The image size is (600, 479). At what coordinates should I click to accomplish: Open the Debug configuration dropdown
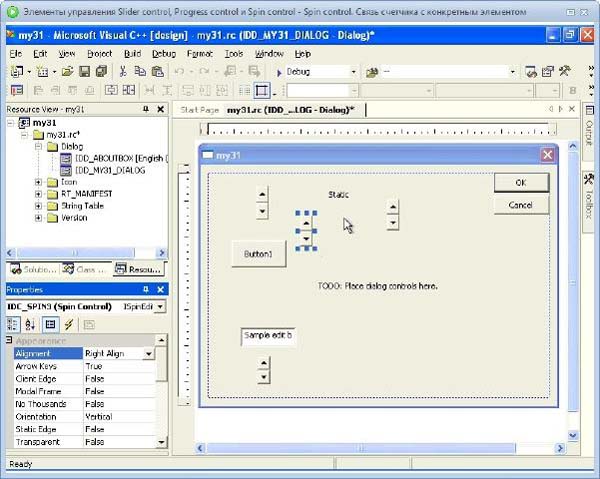353,72
